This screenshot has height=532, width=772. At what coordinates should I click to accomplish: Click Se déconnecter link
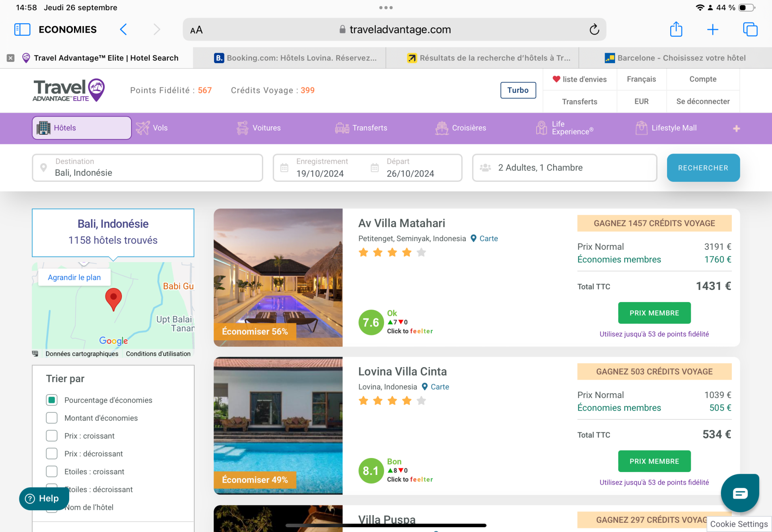(703, 101)
